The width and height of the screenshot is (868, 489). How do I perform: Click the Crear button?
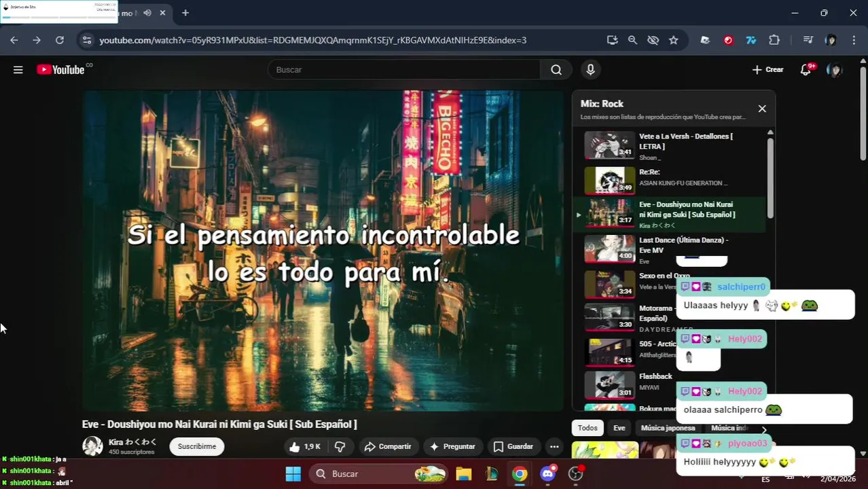click(x=767, y=69)
